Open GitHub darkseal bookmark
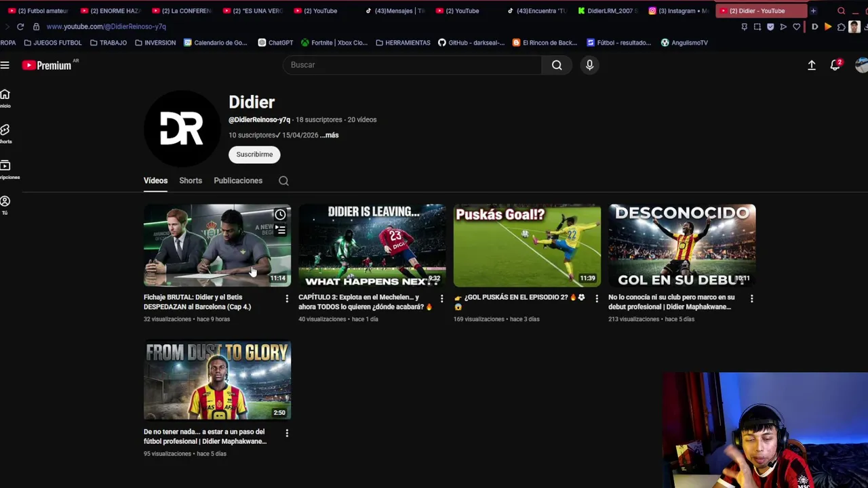Screen dimensions: 868x488 coord(471,43)
